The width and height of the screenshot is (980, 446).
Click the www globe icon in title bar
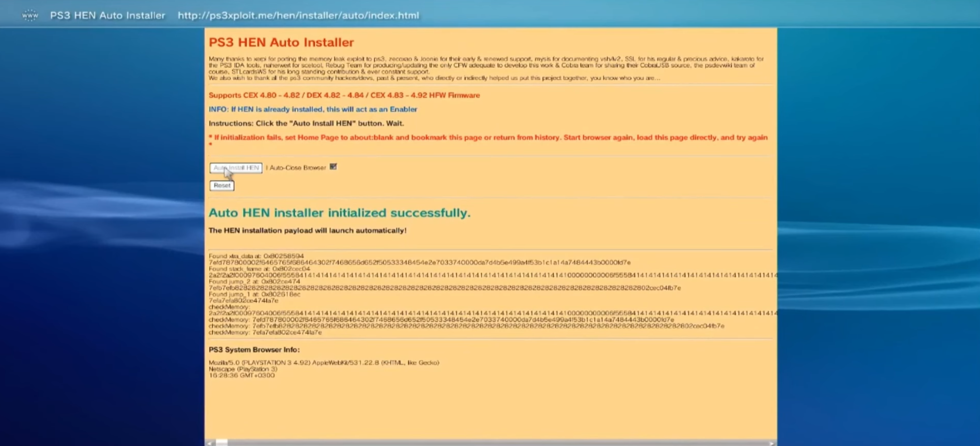(x=30, y=15)
